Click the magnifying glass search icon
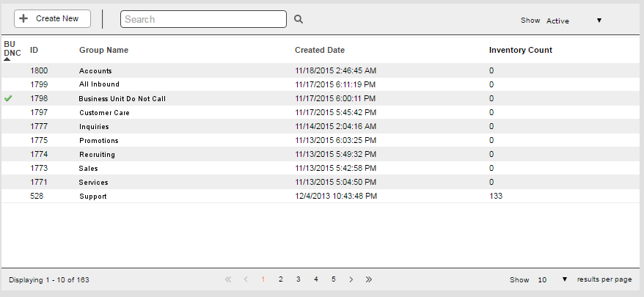 pos(299,19)
